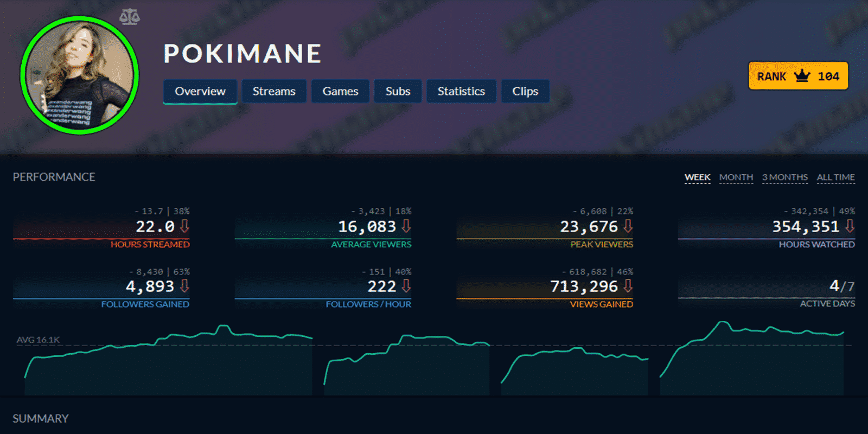
Task: View the Clips tab
Action: pyautogui.click(x=525, y=91)
